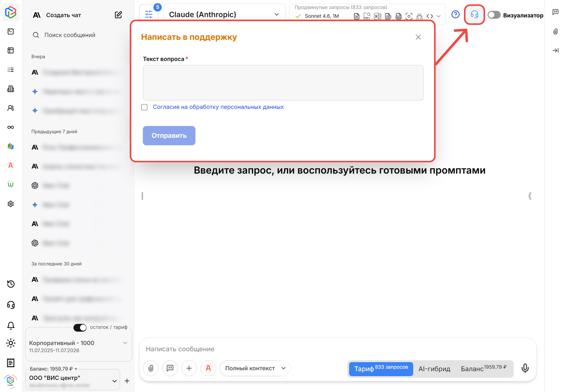
Task: Switch to the AI-гибрид tab
Action: pyautogui.click(x=434, y=369)
